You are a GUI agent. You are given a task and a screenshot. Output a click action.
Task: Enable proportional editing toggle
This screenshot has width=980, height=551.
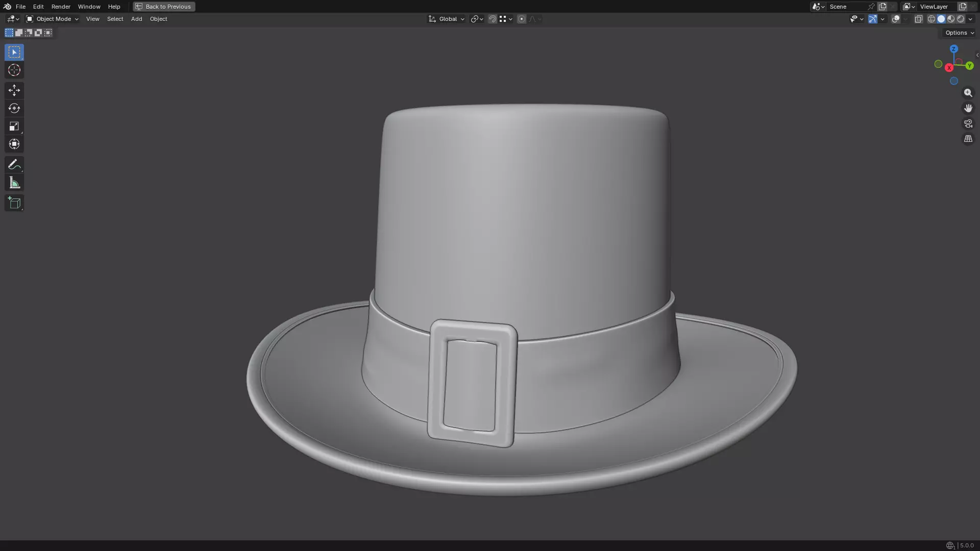(521, 19)
